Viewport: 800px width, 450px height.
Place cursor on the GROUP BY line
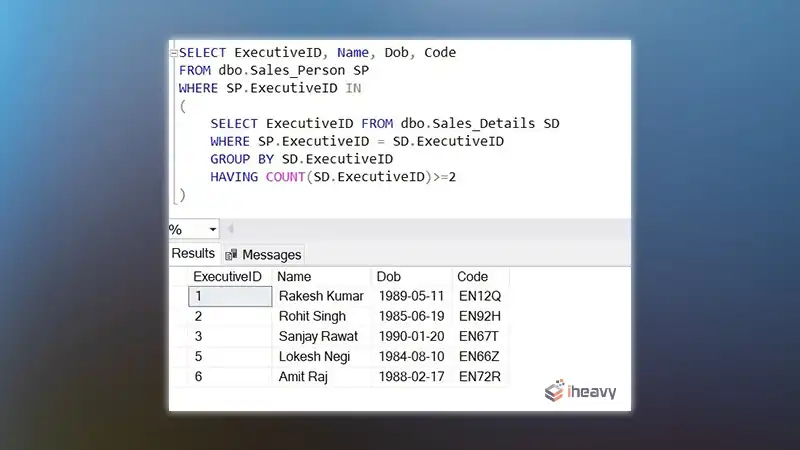[x=302, y=159]
